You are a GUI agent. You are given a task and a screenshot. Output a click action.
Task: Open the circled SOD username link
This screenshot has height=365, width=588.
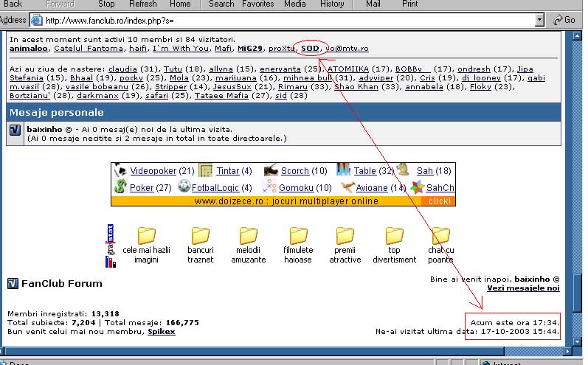click(x=310, y=49)
